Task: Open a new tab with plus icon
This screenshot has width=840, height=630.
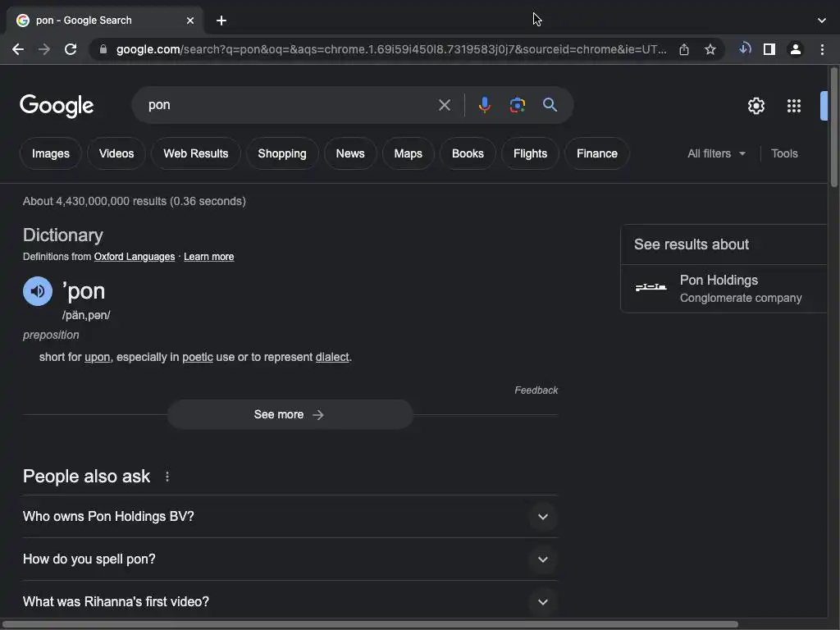Action: coord(221,21)
